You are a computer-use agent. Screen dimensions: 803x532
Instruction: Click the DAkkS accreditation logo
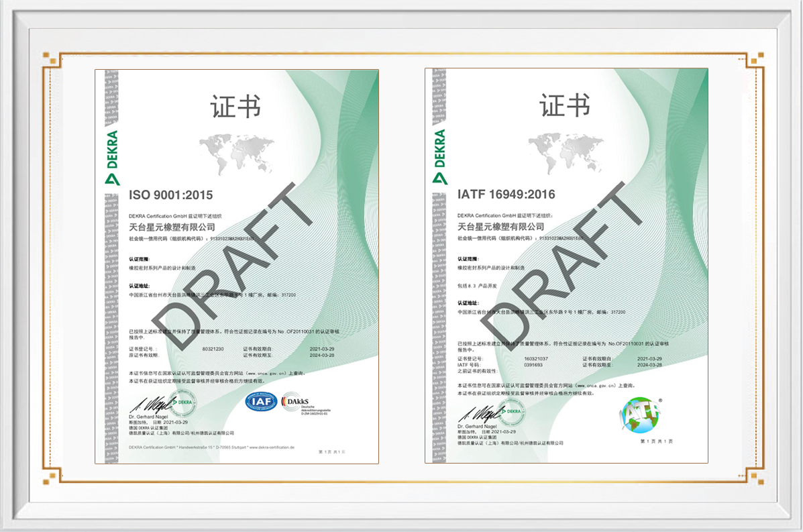pos(307,403)
